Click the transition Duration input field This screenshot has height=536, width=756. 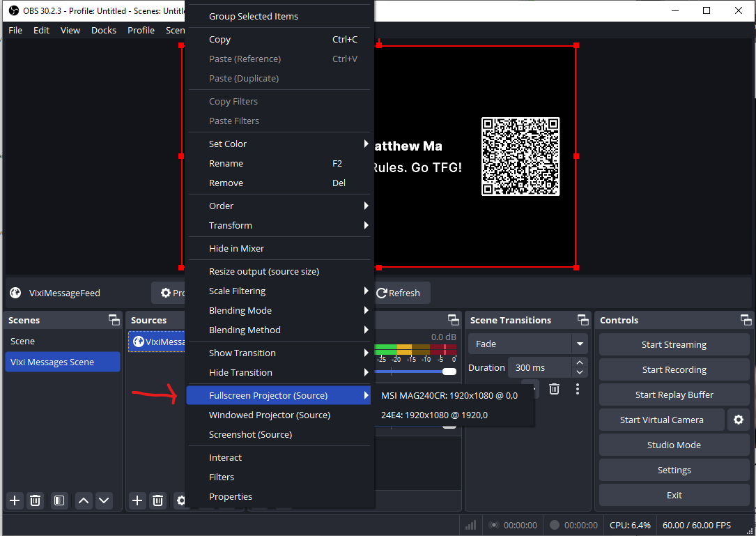pyautogui.click(x=540, y=367)
